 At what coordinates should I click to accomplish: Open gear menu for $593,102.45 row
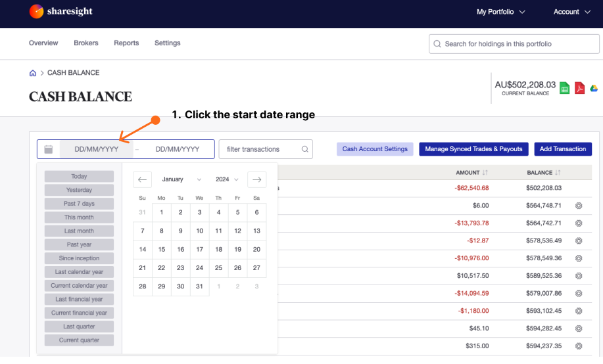pyautogui.click(x=579, y=311)
